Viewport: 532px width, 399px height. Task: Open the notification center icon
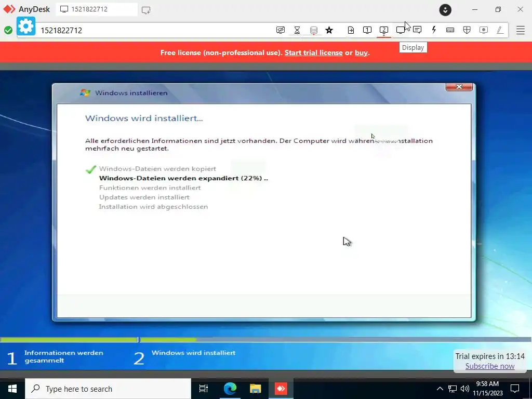(515, 389)
